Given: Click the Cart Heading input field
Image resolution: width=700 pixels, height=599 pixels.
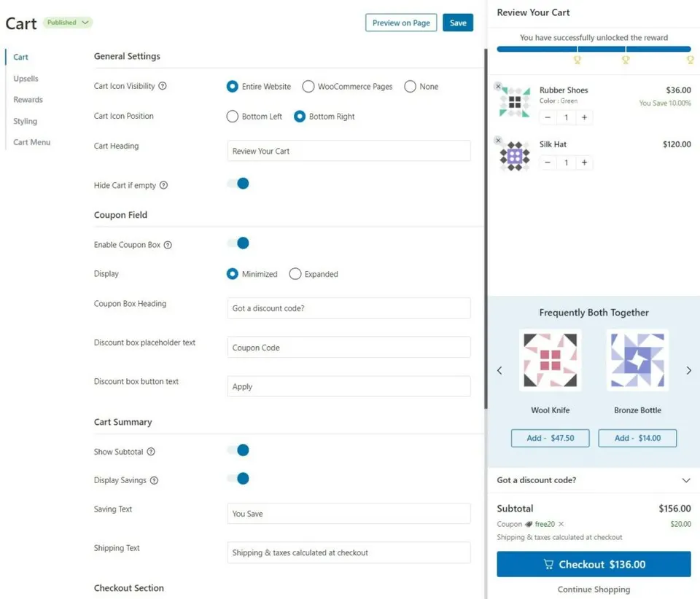Looking at the screenshot, I should click(x=349, y=151).
